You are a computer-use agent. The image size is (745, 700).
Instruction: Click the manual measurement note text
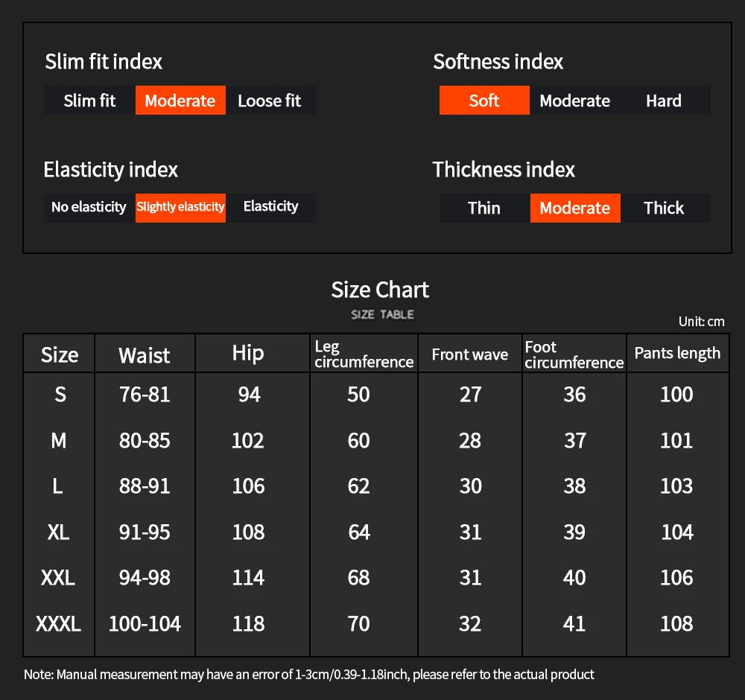(x=309, y=675)
